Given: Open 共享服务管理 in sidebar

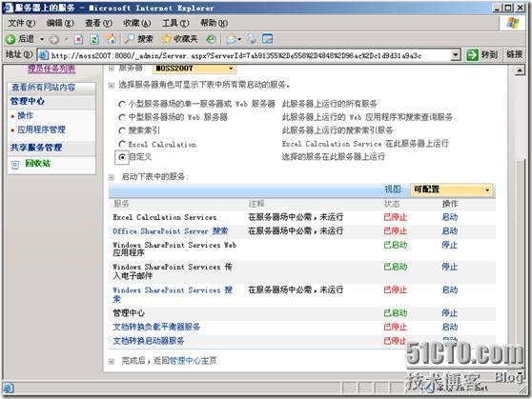Looking at the screenshot, I should click(36, 148).
